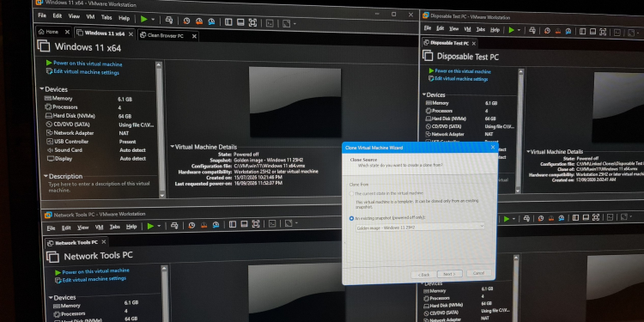Screen dimensions: 644x322
Task: Click VM screen thumbnail in Windows 11 x64 window
Action: 295,102
